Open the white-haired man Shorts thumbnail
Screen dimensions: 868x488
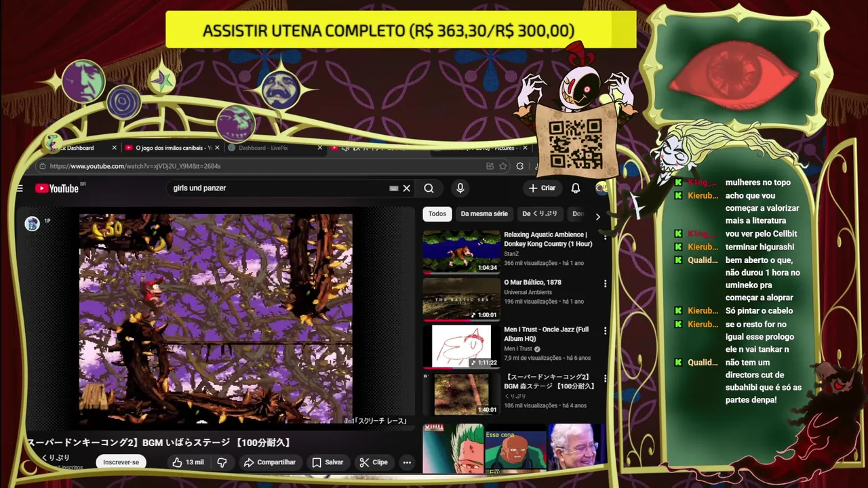point(576,448)
